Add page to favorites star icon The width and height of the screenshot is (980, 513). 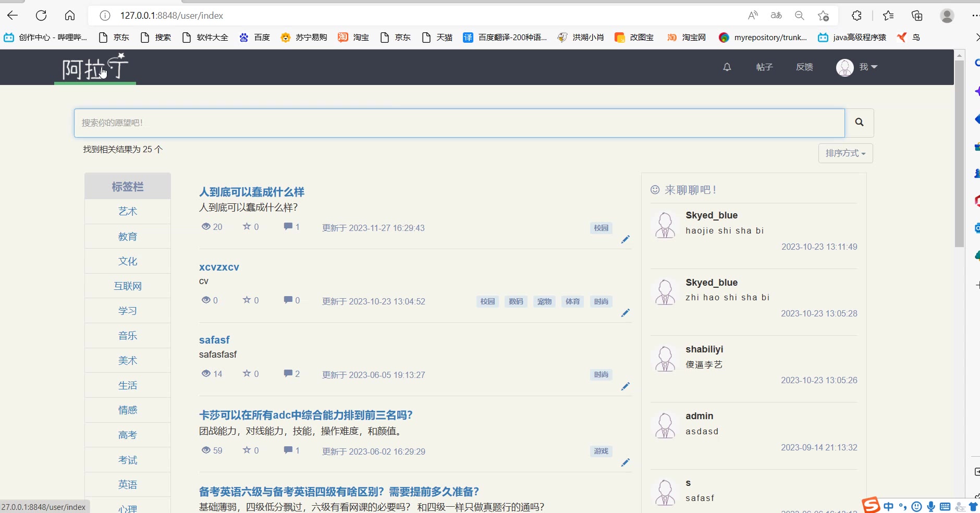pyautogui.click(x=823, y=16)
